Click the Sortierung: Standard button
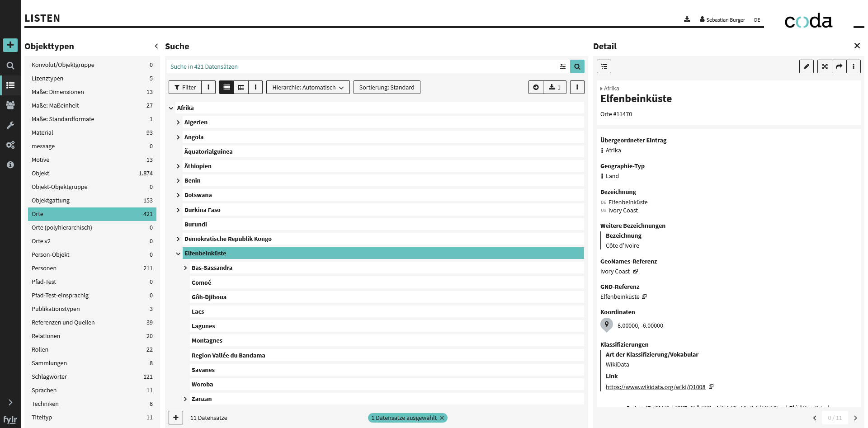868x428 pixels. (x=387, y=87)
